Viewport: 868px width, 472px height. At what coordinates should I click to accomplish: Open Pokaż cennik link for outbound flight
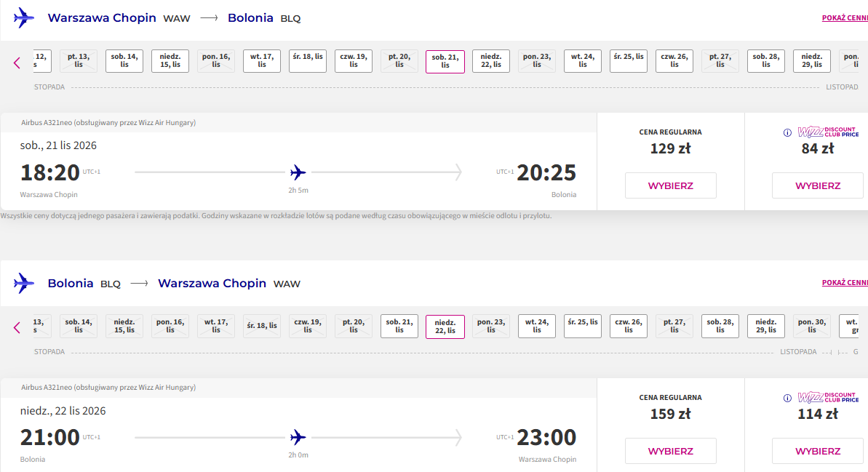pos(845,17)
